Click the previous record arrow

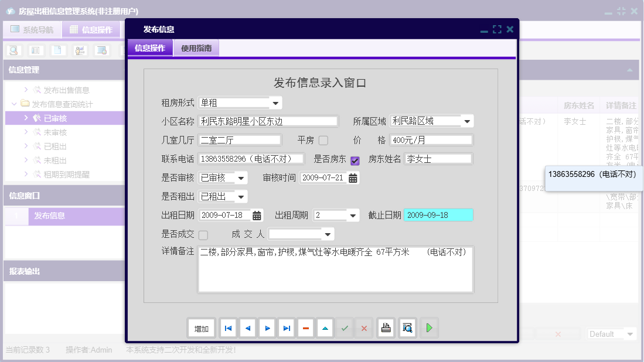click(x=247, y=328)
